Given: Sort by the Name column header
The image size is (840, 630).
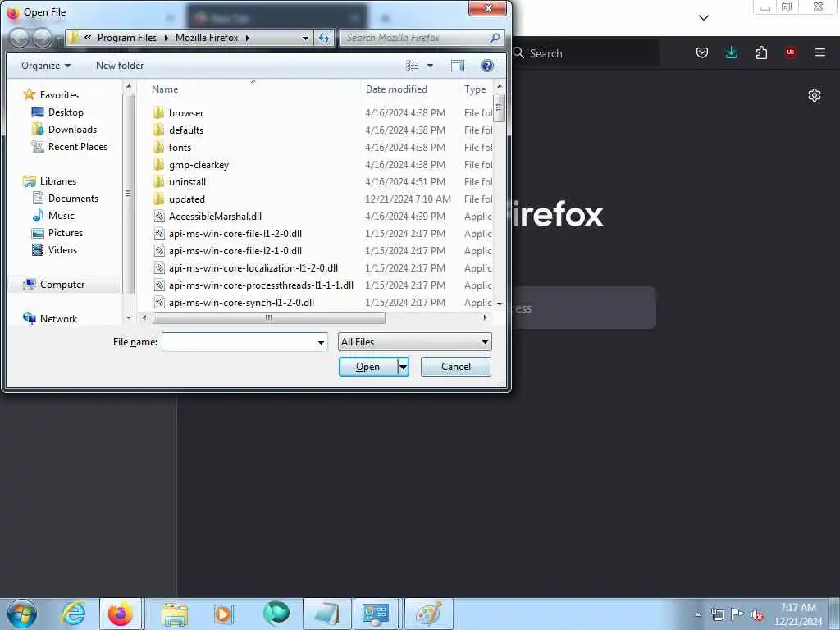Looking at the screenshot, I should (164, 89).
